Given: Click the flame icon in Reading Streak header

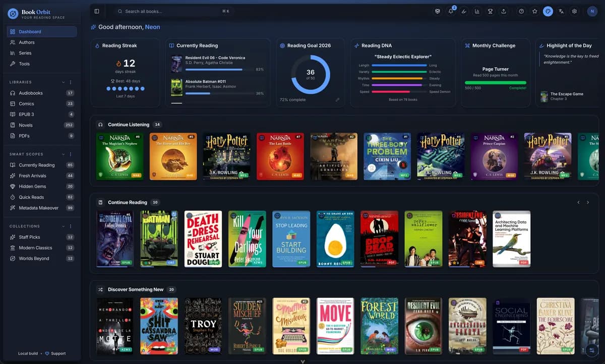Looking at the screenshot, I should point(97,45).
